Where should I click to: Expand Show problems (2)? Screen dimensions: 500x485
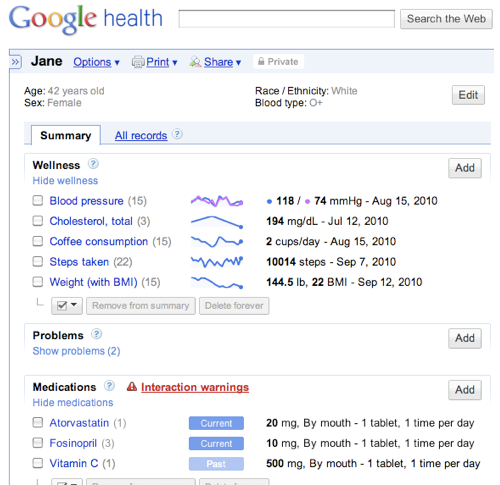(76, 351)
